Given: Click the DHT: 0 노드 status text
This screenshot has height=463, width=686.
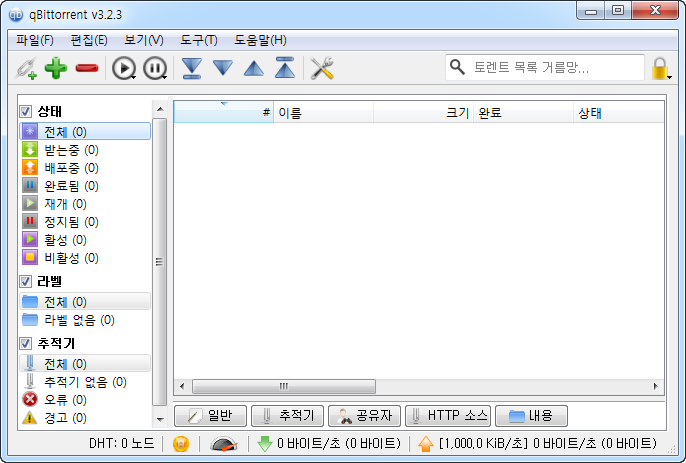Looking at the screenshot, I should 121,444.
